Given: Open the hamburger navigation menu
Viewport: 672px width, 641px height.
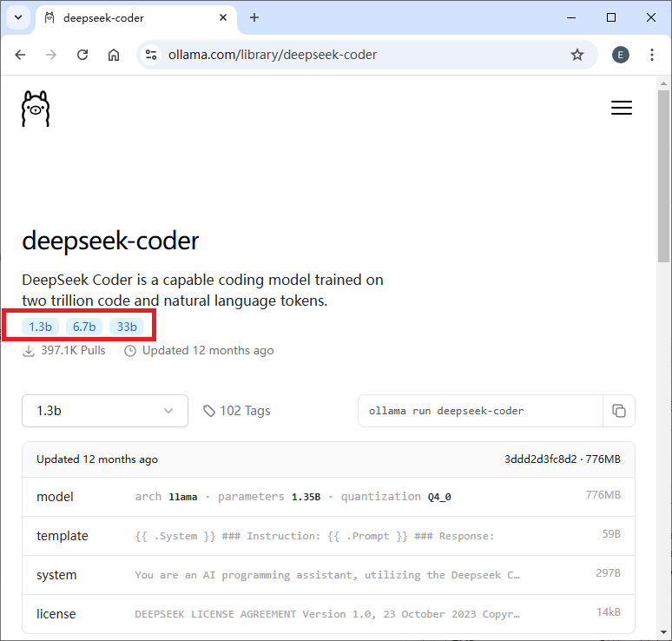Looking at the screenshot, I should click(x=622, y=108).
